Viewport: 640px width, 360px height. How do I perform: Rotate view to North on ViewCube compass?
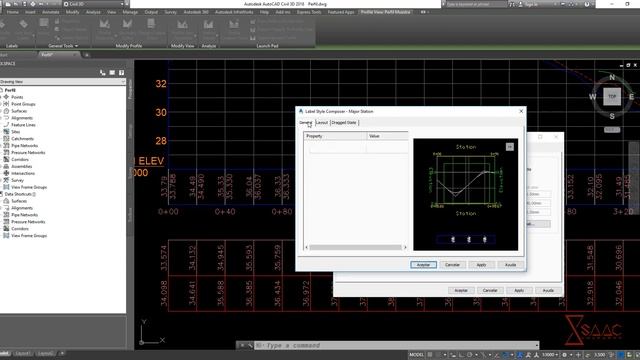[x=612, y=77]
